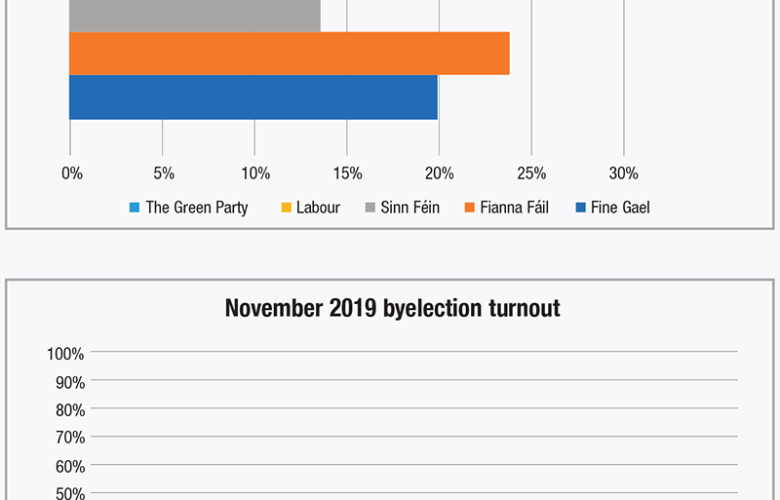Click the blue Fine Gael bar
This screenshot has width=780, height=500.
pyautogui.click(x=253, y=97)
